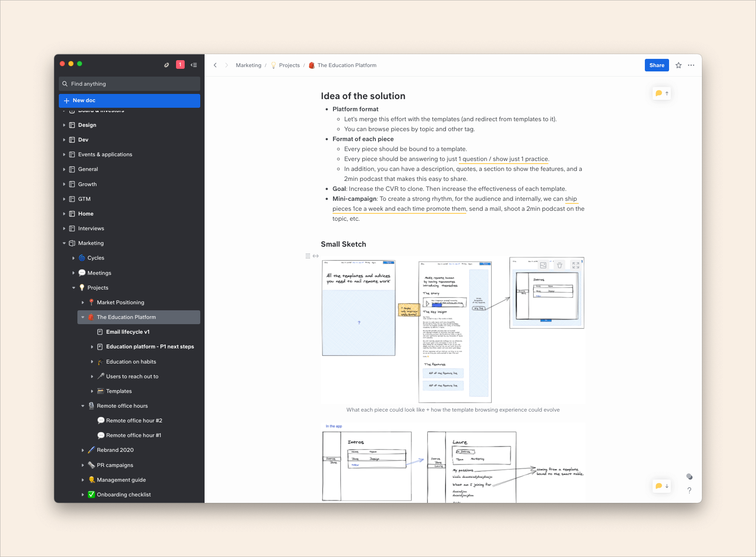The width and height of the screenshot is (756, 557).
Task: Collapse Remote office hours node
Action: tap(83, 406)
